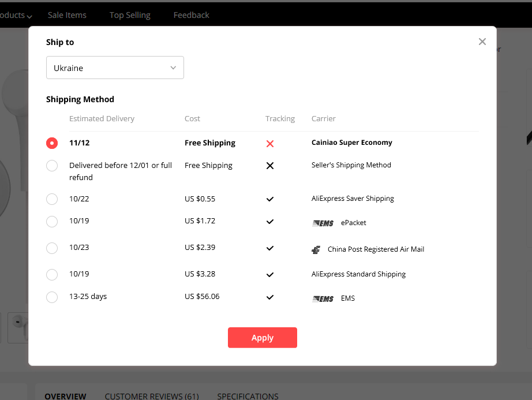Click the Seller's Shipping Method carrier name
Image resolution: width=532 pixels, height=400 pixels.
pyautogui.click(x=351, y=165)
